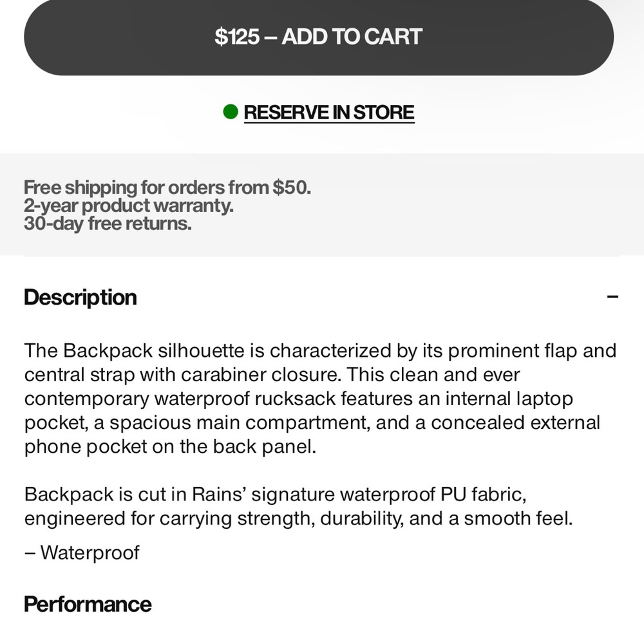Click the $125 Add to Cart button

[319, 36]
